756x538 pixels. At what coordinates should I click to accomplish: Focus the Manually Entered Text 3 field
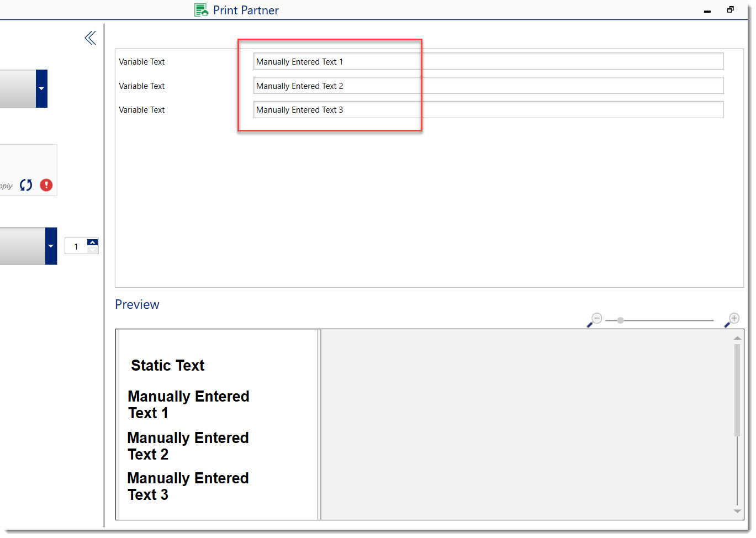pos(488,109)
